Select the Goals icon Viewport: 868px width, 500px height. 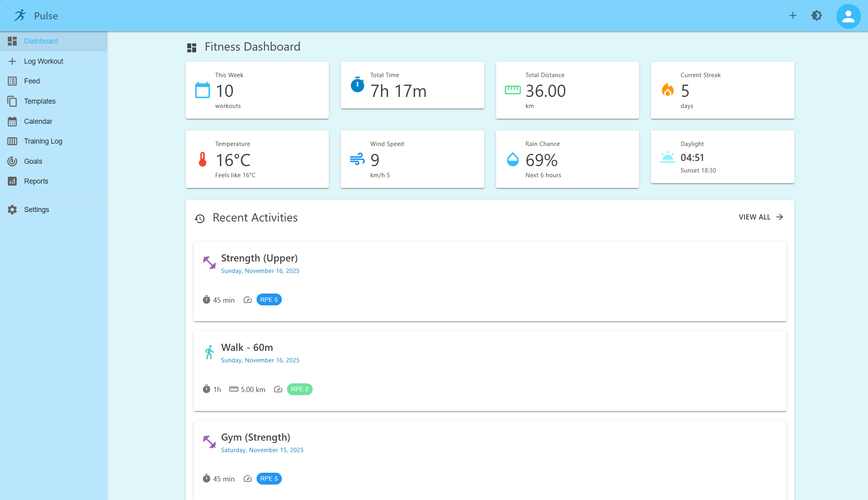pos(12,161)
